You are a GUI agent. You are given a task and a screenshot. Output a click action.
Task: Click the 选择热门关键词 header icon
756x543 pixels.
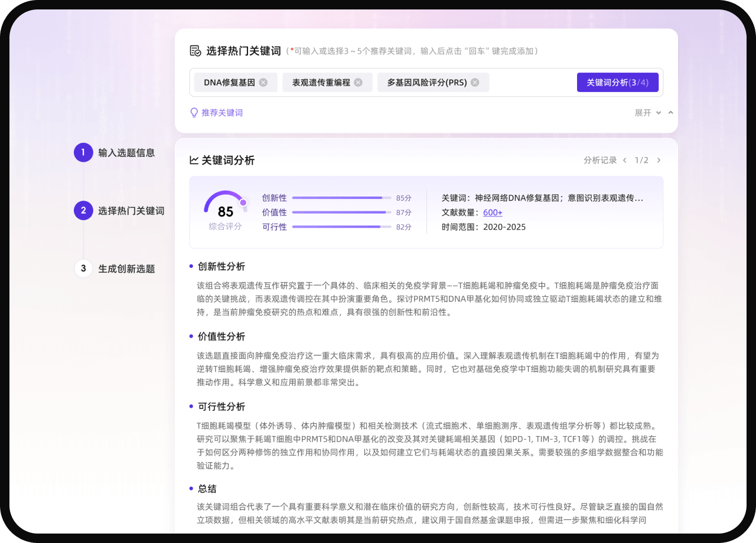[195, 51]
